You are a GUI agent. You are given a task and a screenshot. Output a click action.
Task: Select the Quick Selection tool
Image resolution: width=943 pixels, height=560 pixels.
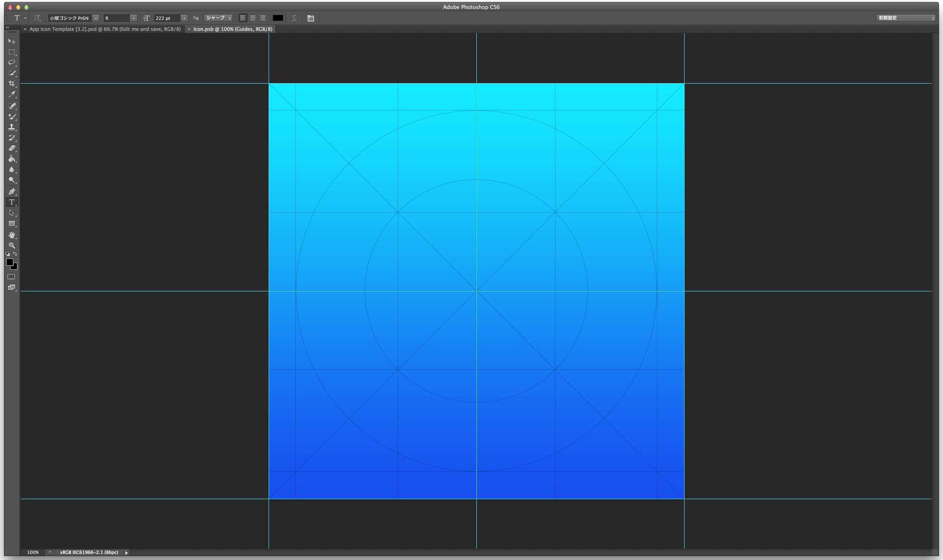[12, 73]
